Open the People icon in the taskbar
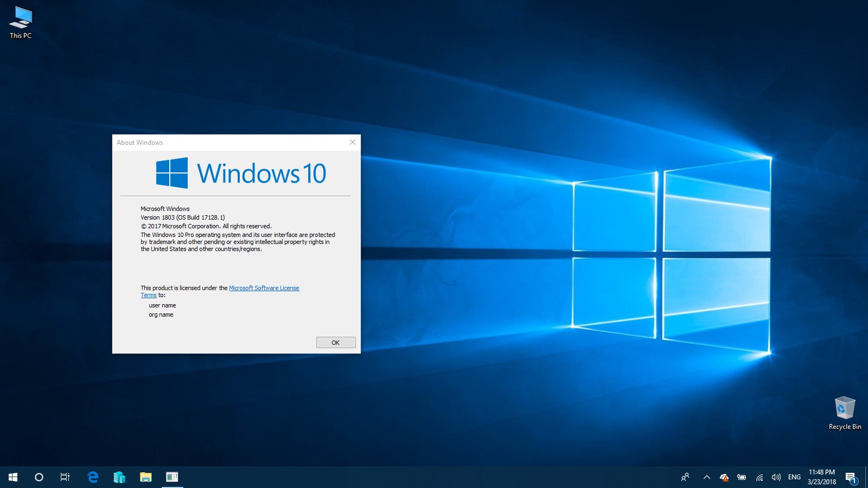Viewport: 868px width, 488px height. pos(685,477)
